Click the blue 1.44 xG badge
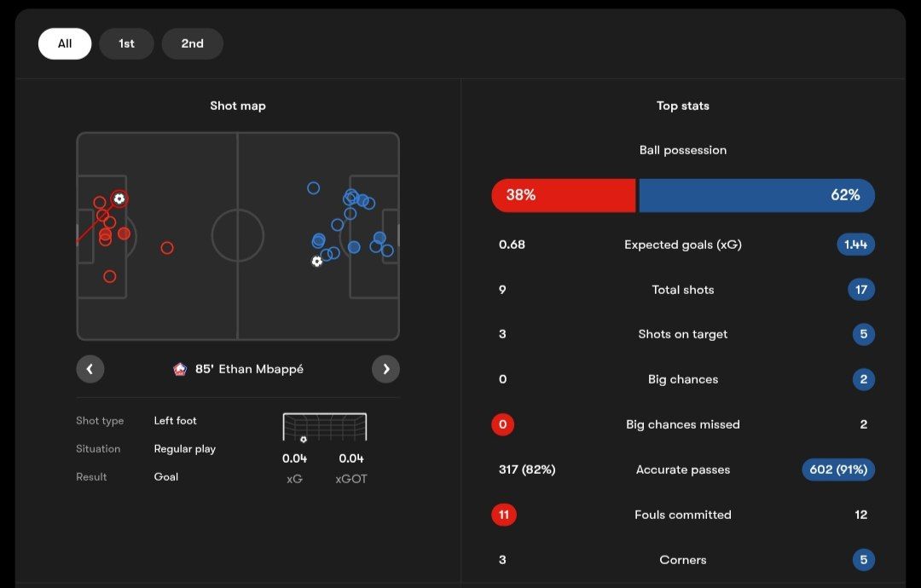 tap(855, 245)
